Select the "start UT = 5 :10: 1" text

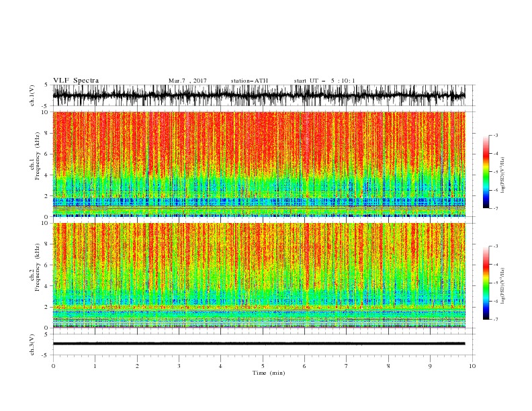coord(324,81)
